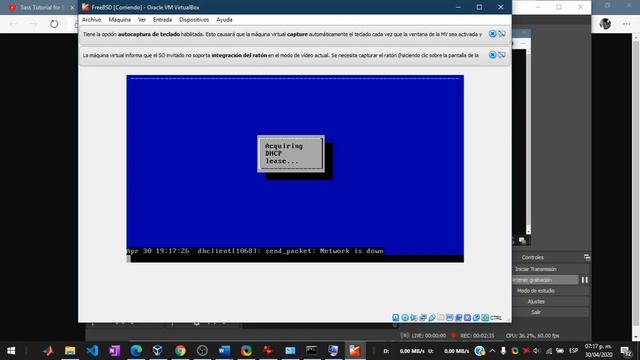Image resolution: width=640 pixels, height=360 pixels.
Task: Click the CPU features indicator icon
Action: pos(467,318)
